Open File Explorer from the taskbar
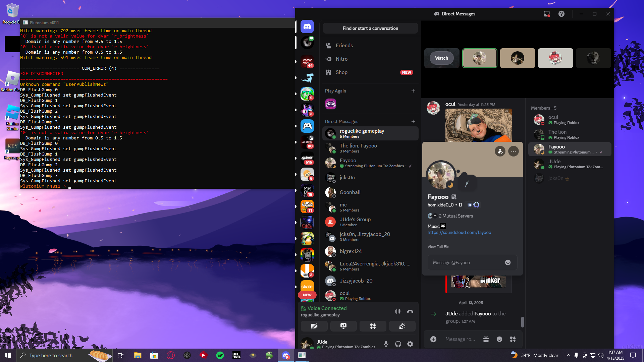The width and height of the screenshot is (644, 362). [138, 355]
